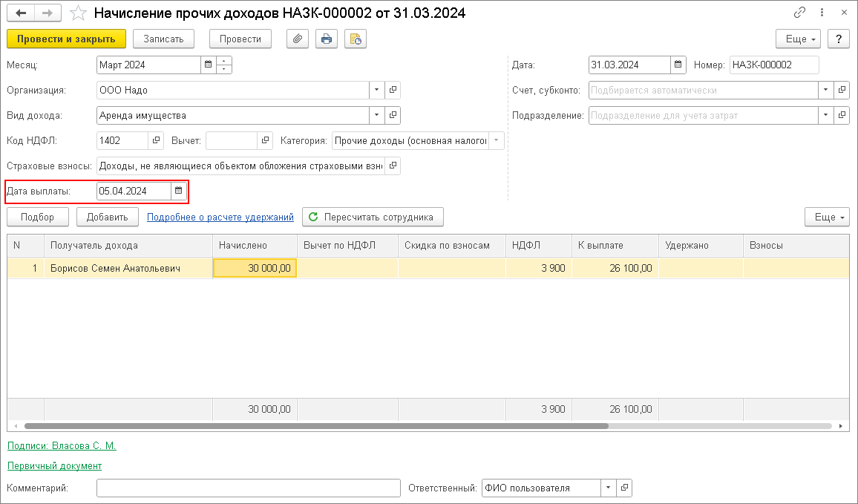Click the Дата 31.03.2024 field
Screen dimensions: 858x504
point(629,65)
